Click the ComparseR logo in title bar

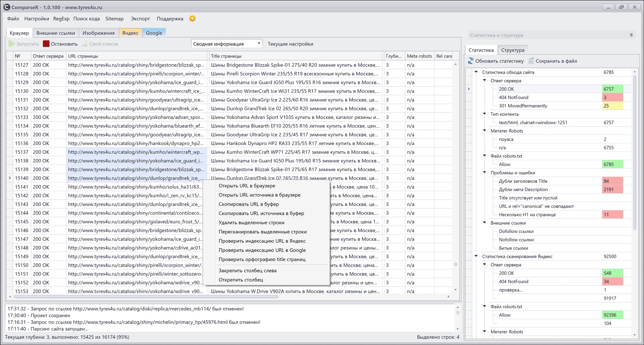7,7
